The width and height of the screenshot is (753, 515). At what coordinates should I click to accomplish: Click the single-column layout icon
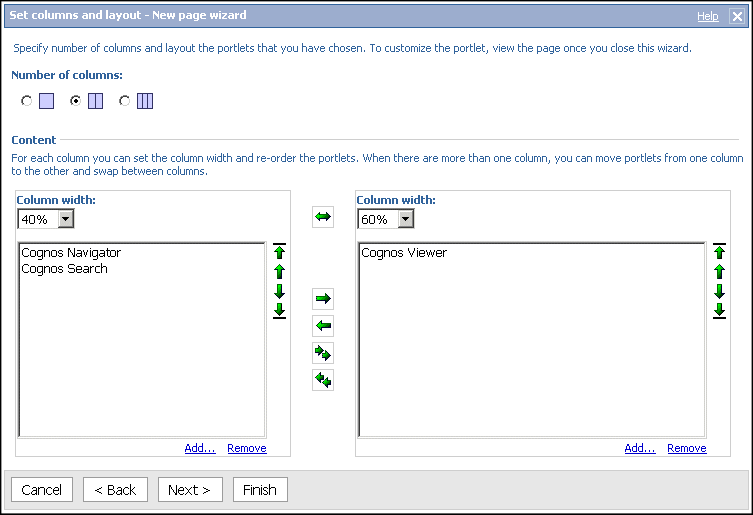point(46,101)
